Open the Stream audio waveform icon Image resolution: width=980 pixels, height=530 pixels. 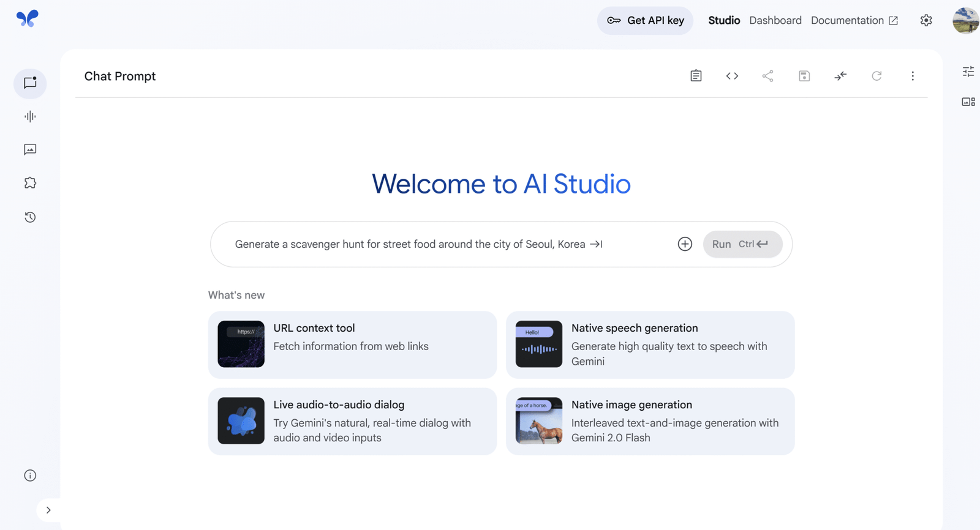point(30,116)
